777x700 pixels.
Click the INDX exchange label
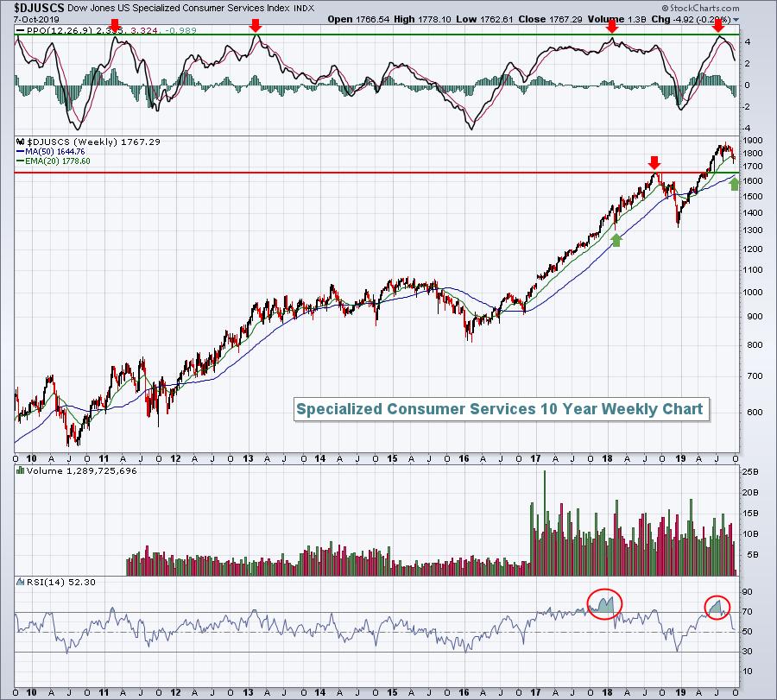304,9
